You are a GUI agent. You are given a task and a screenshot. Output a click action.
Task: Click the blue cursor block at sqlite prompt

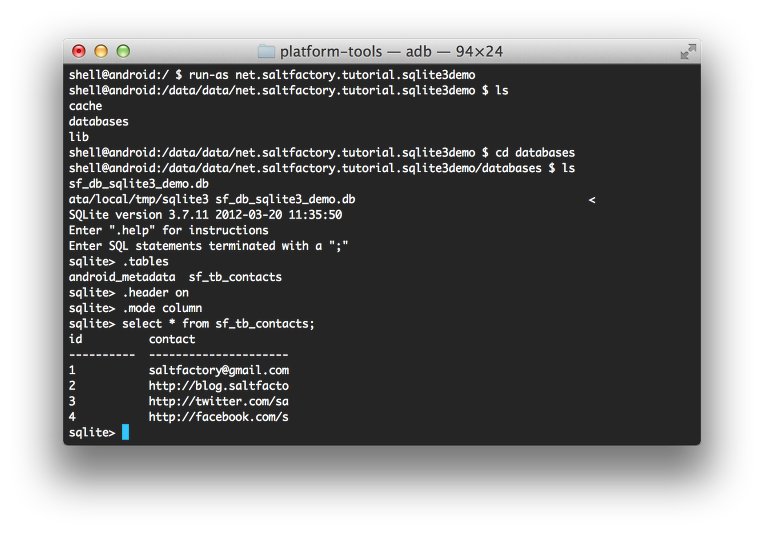[x=125, y=432]
